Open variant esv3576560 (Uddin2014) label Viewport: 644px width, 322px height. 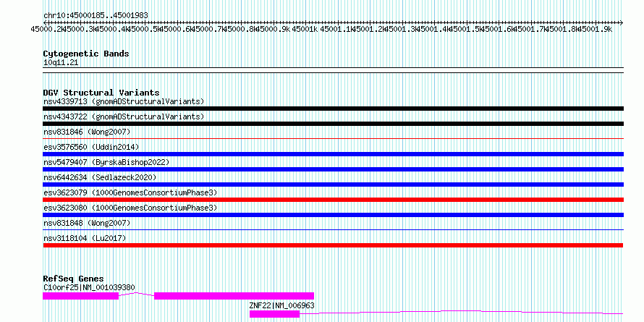(91, 147)
